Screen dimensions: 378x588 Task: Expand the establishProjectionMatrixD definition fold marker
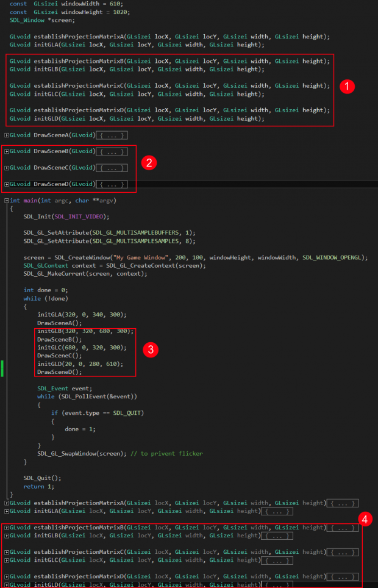[7, 576]
